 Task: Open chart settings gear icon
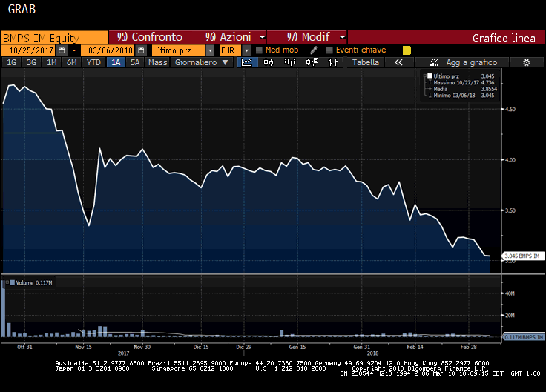(x=527, y=62)
